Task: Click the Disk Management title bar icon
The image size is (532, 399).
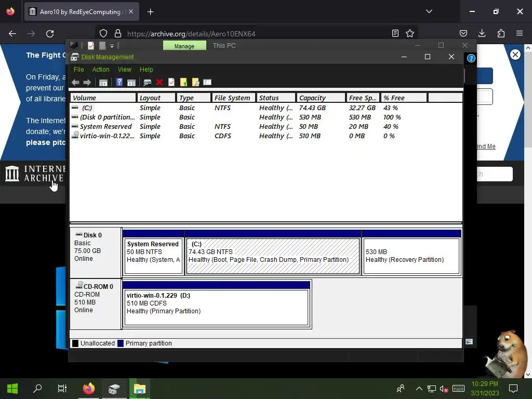Action: 75,57
